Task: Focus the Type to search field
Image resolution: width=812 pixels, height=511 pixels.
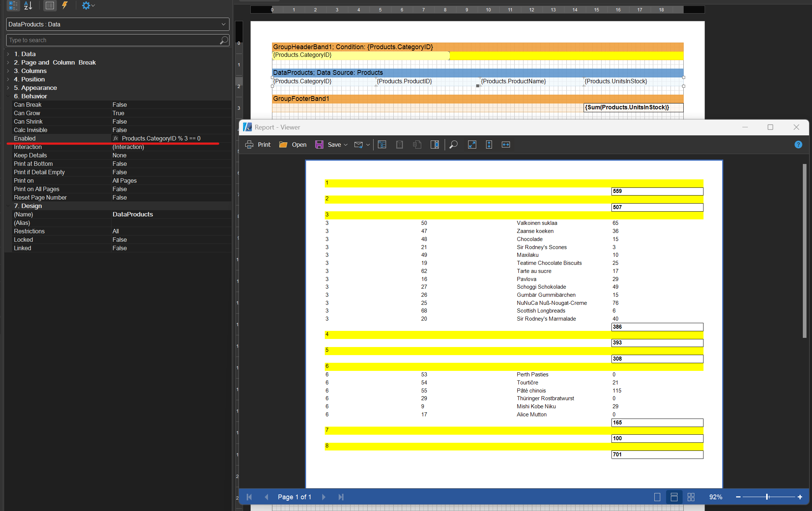Action: (118, 40)
